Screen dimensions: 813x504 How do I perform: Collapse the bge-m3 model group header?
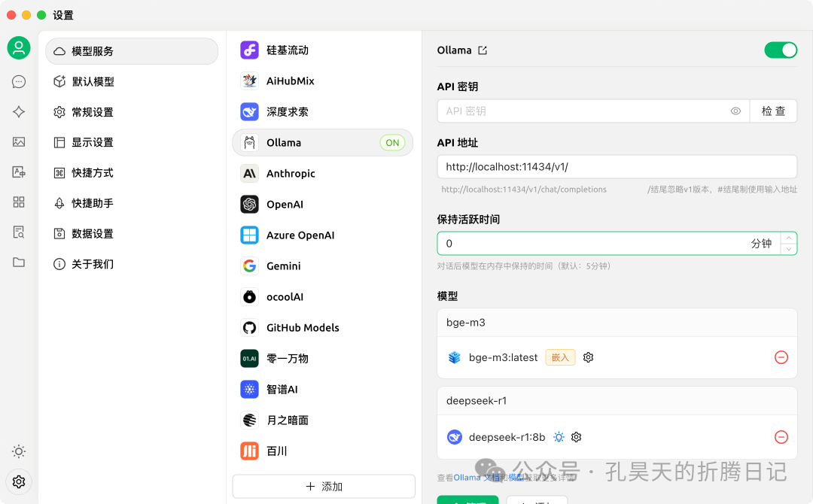pos(617,323)
